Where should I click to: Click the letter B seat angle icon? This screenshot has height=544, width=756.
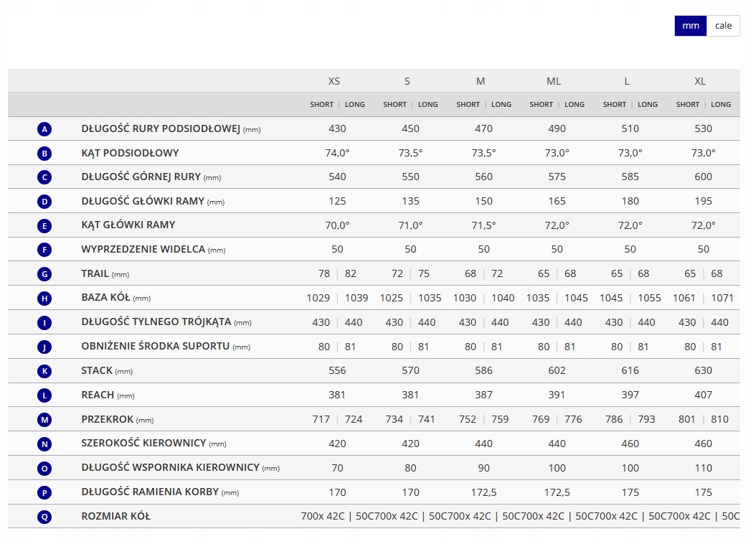[44, 154]
